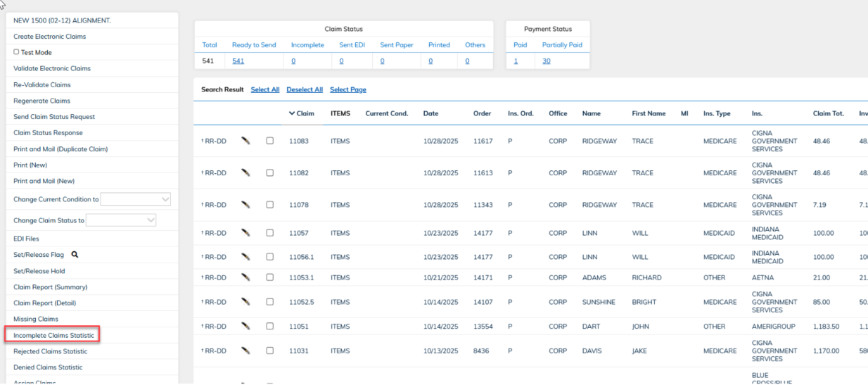The image size is (868, 385).
Task: Click the sort arrow on Claim column
Action: point(293,113)
